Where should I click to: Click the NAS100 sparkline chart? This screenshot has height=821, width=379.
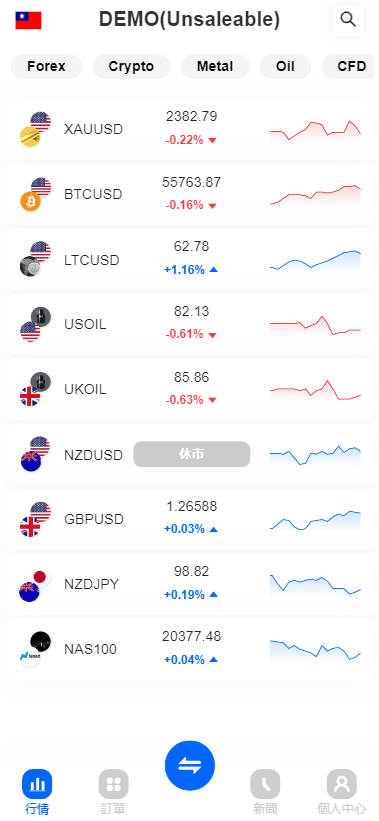click(x=316, y=650)
